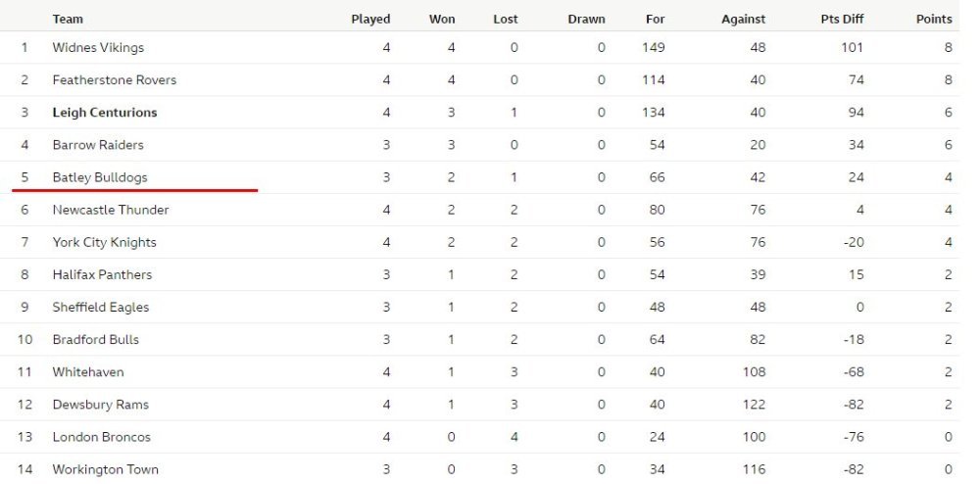Click the Played column header
The width and height of the screenshot is (980, 484).
point(370,19)
